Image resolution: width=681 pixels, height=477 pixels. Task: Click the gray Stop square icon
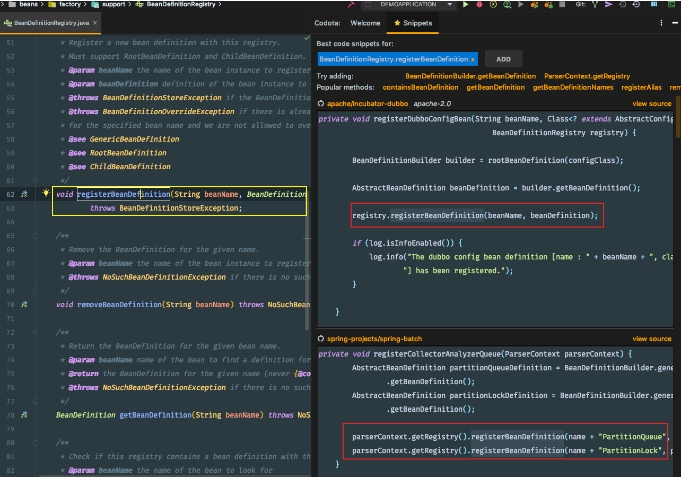[562, 4]
